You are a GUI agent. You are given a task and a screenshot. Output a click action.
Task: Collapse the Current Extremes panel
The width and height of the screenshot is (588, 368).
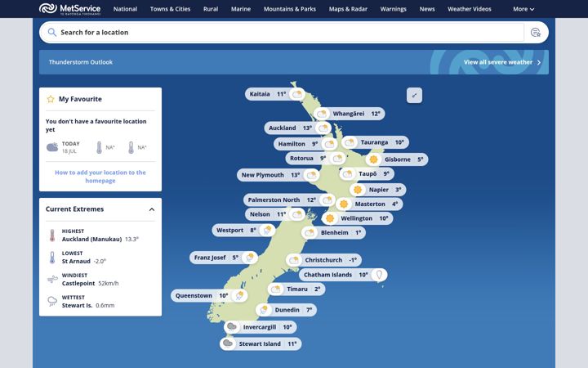pyautogui.click(x=152, y=209)
